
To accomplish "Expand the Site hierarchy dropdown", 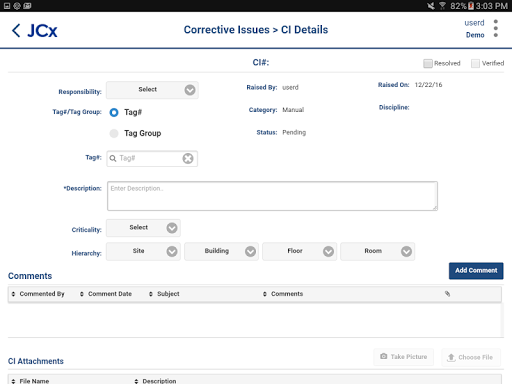I will [x=143, y=251].
